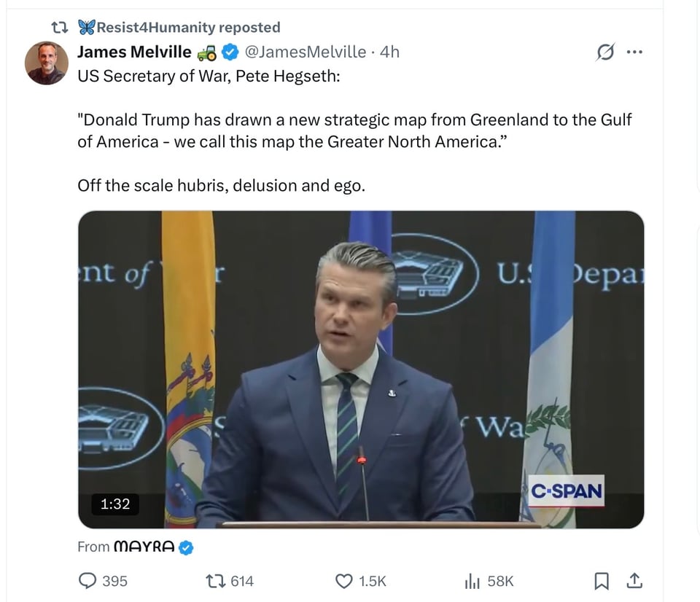The image size is (700, 602).
Task: Play the Pete Hegseth C-SPAN video
Action: pyautogui.click(x=361, y=369)
